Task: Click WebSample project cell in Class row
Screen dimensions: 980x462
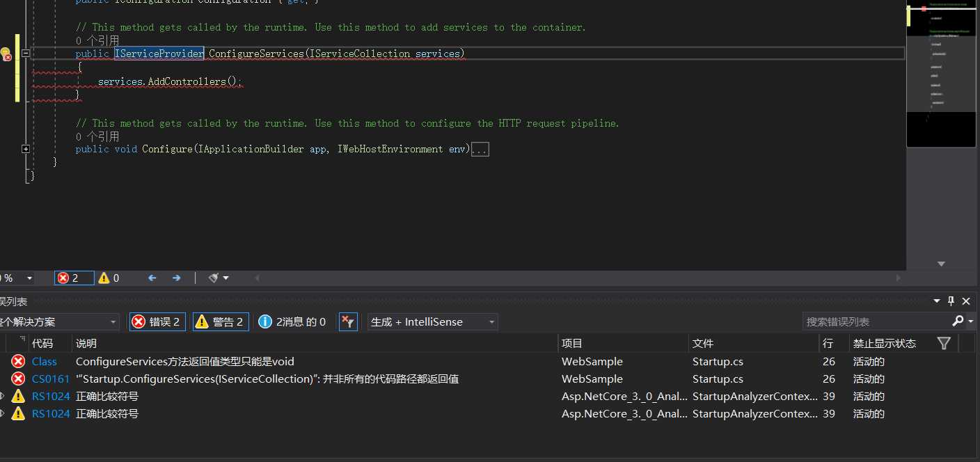Action: (x=592, y=361)
